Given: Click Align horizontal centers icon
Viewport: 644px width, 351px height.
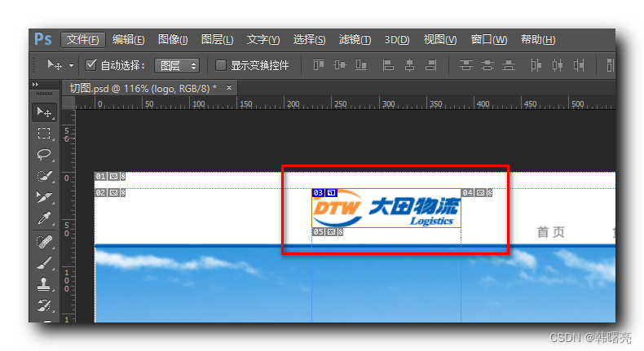Looking at the screenshot, I should [409, 65].
